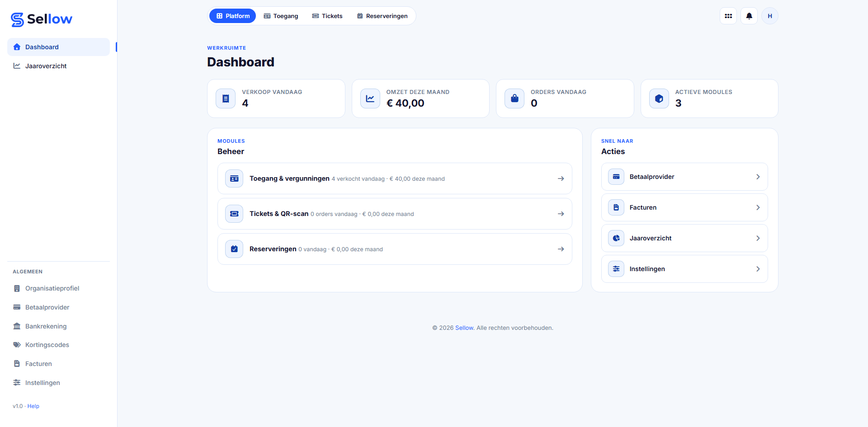Click the Help link

pyautogui.click(x=33, y=406)
